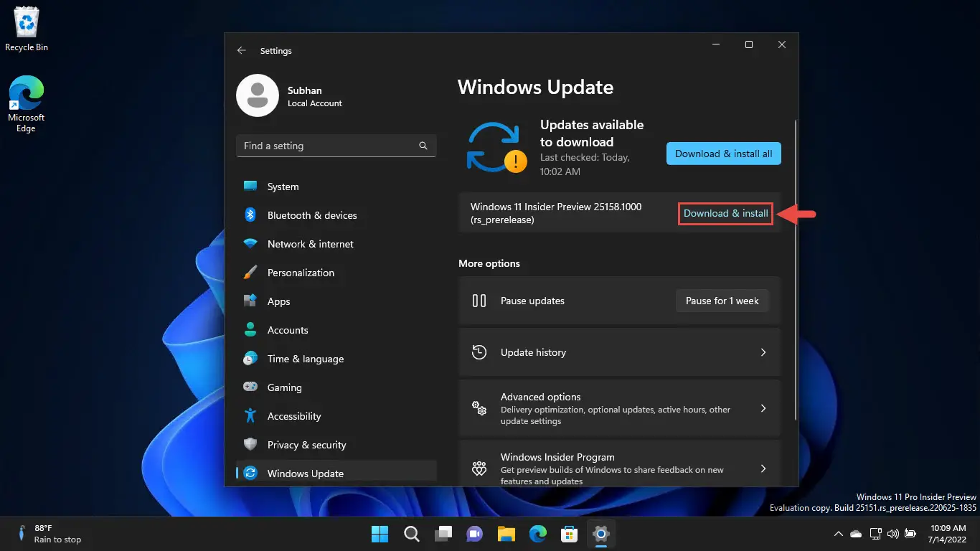980x551 pixels.
Task: Focus the Find a setting search field
Action: tap(336, 146)
